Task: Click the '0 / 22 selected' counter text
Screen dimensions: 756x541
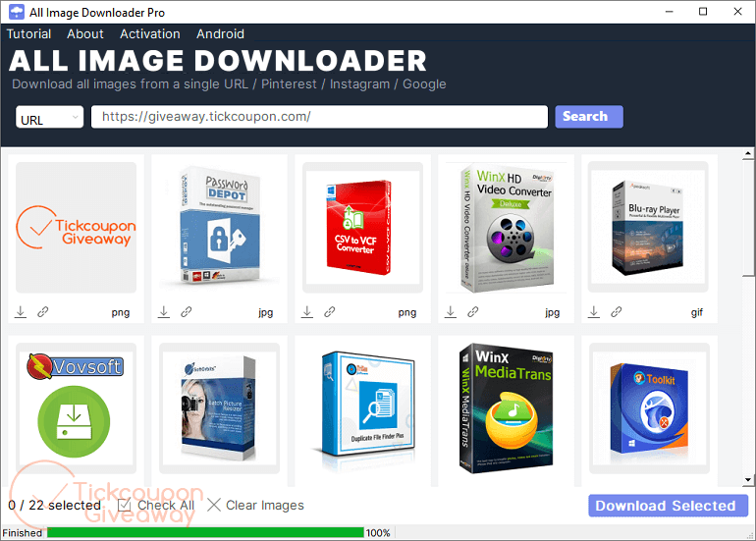Action: 54,505
